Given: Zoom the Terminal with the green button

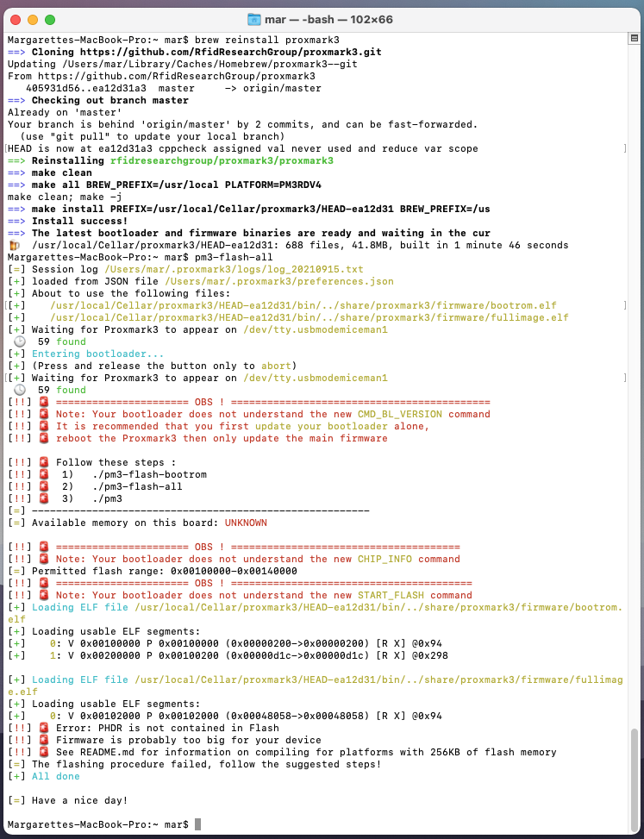Looking at the screenshot, I should click(x=50, y=20).
